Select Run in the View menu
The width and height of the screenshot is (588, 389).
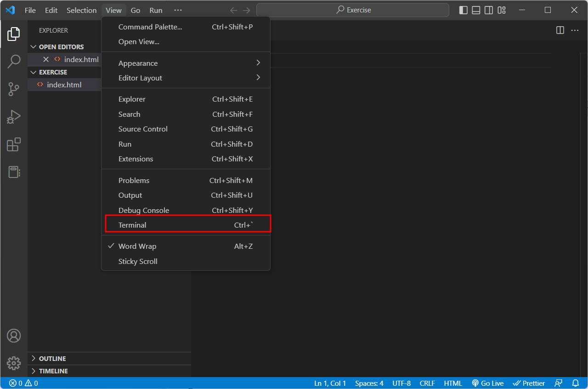point(186,144)
